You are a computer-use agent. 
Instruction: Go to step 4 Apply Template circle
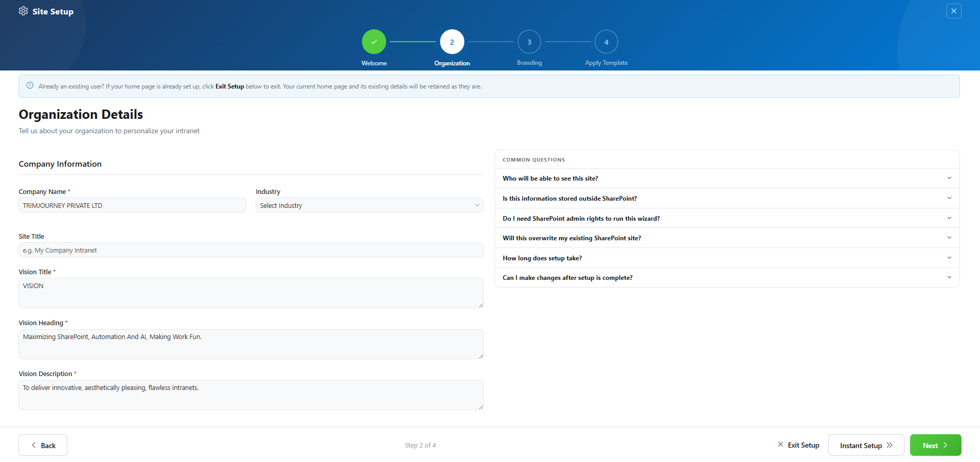pyautogui.click(x=606, y=42)
